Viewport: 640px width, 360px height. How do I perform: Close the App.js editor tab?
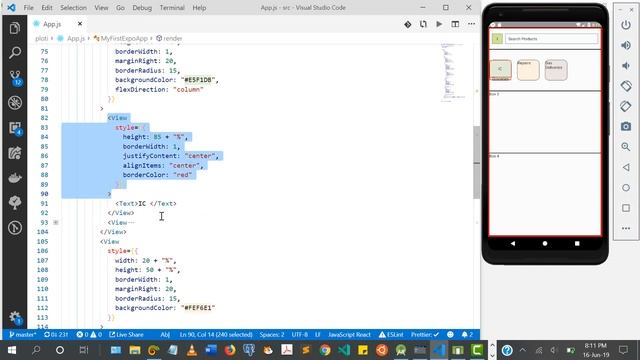point(80,24)
